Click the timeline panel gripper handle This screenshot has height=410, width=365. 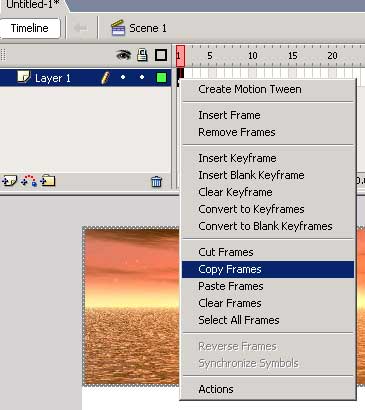(3, 55)
